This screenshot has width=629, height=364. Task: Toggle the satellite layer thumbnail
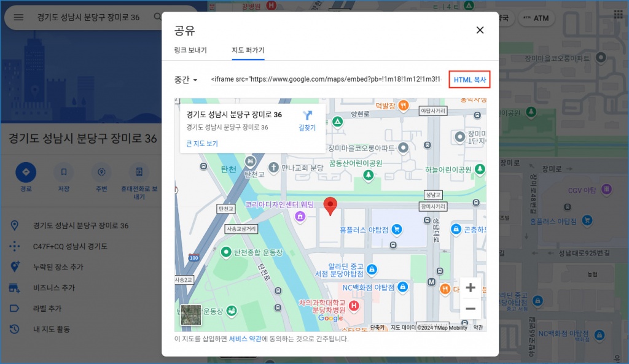pos(190,315)
